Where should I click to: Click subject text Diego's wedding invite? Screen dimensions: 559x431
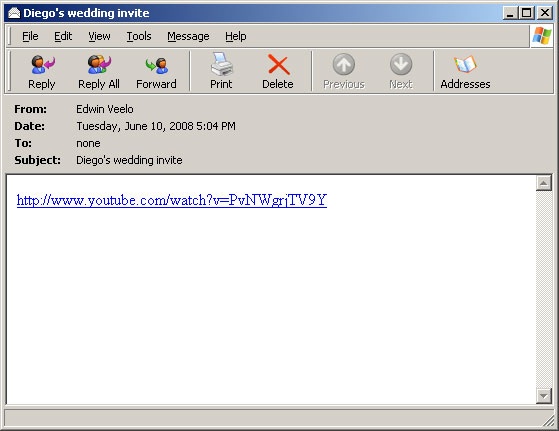click(x=129, y=160)
